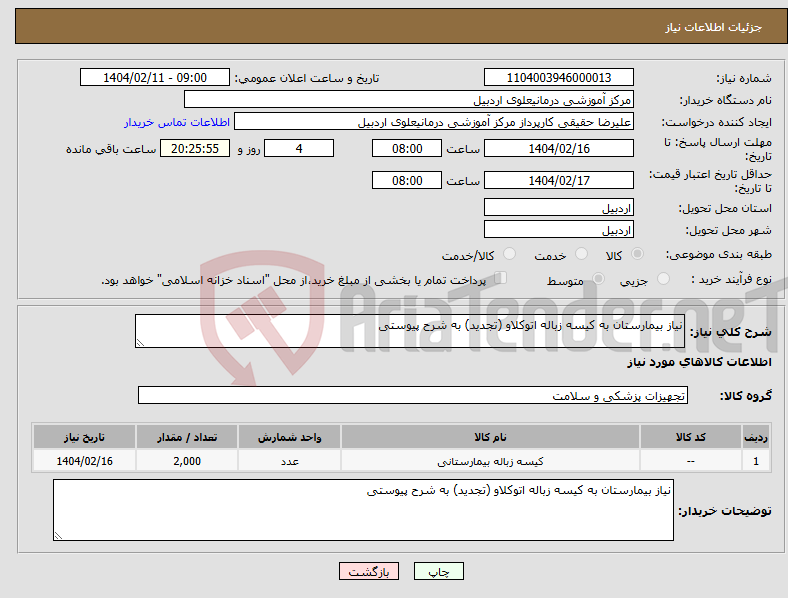Click the delivery province field اردبیل
Image resolution: width=788 pixels, height=598 pixels.
tap(558, 208)
